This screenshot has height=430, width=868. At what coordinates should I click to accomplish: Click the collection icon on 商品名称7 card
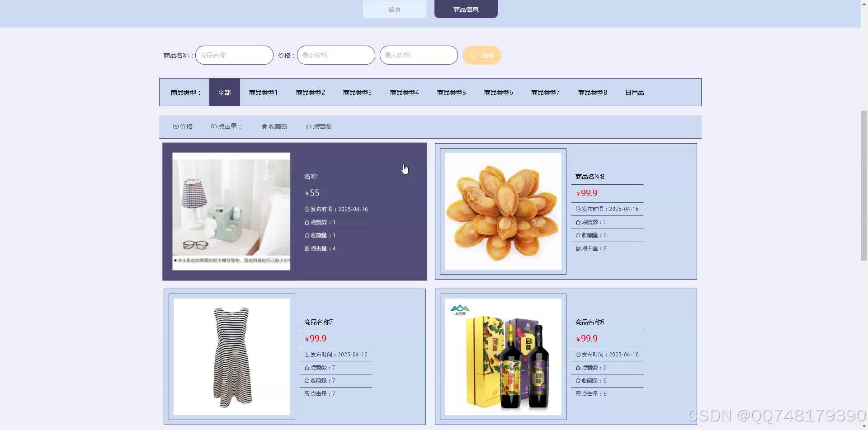tap(307, 380)
